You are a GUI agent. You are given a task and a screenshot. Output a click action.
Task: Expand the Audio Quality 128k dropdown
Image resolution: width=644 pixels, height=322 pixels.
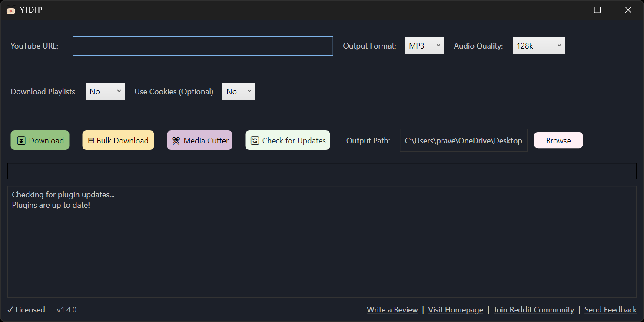click(x=538, y=46)
